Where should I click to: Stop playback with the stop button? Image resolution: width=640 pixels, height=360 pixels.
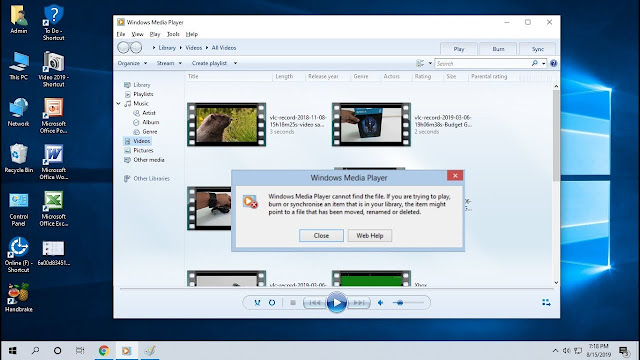pyautogui.click(x=293, y=302)
